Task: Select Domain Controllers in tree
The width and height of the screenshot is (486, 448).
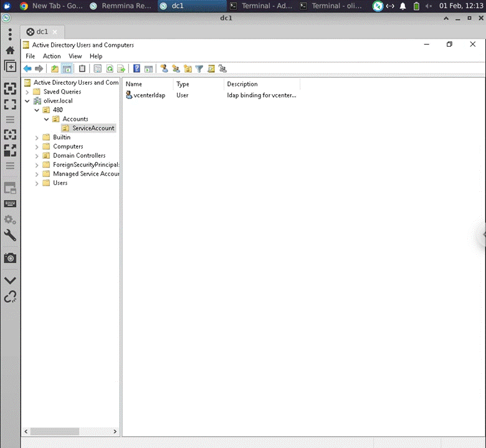Action: [79, 156]
